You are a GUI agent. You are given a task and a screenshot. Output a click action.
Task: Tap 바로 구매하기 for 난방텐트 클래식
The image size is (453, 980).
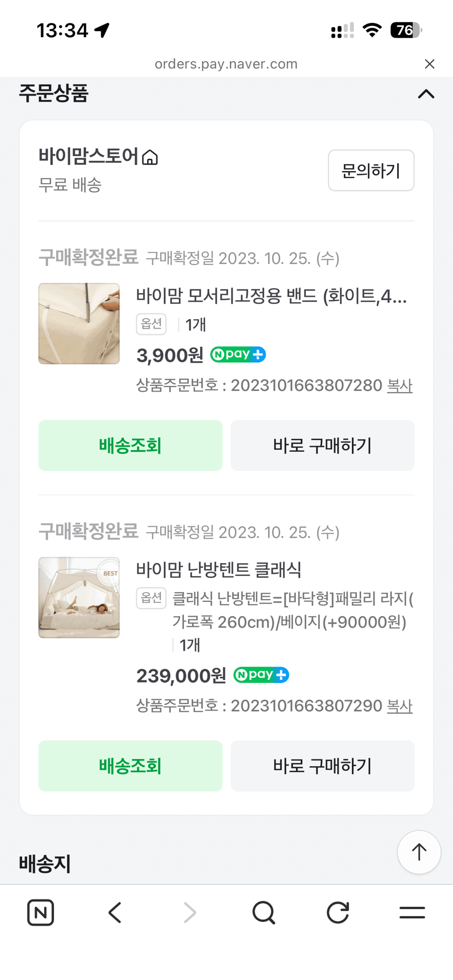click(322, 766)
